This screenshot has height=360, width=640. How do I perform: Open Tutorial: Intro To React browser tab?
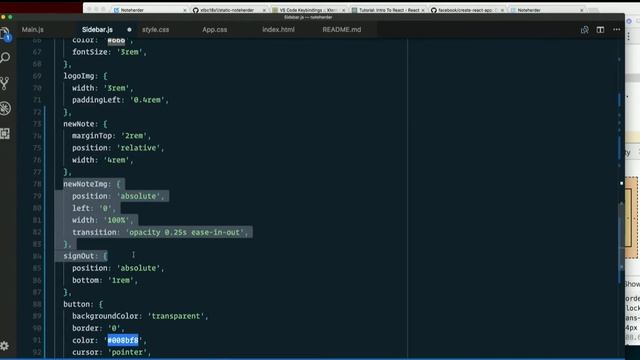coord(388,10)
